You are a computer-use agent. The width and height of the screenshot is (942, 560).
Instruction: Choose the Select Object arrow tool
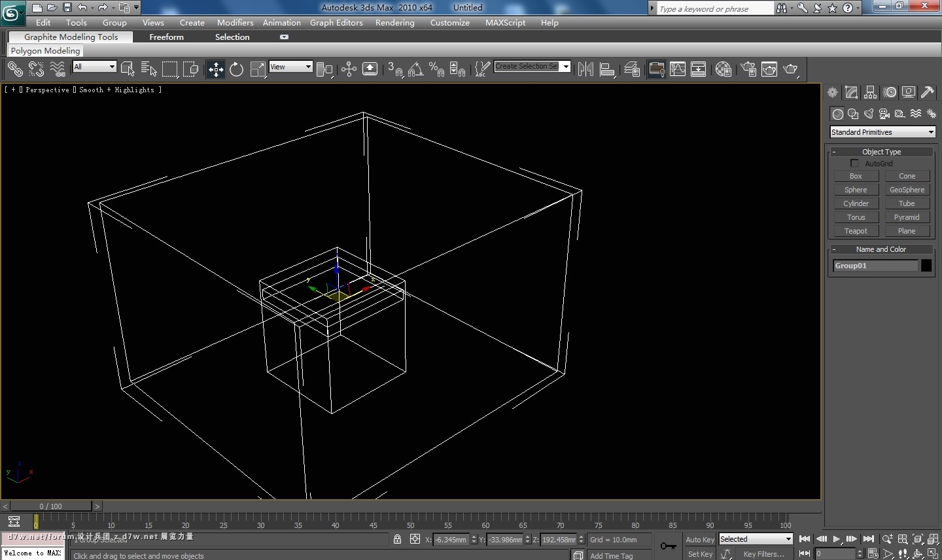coord(128,69)
